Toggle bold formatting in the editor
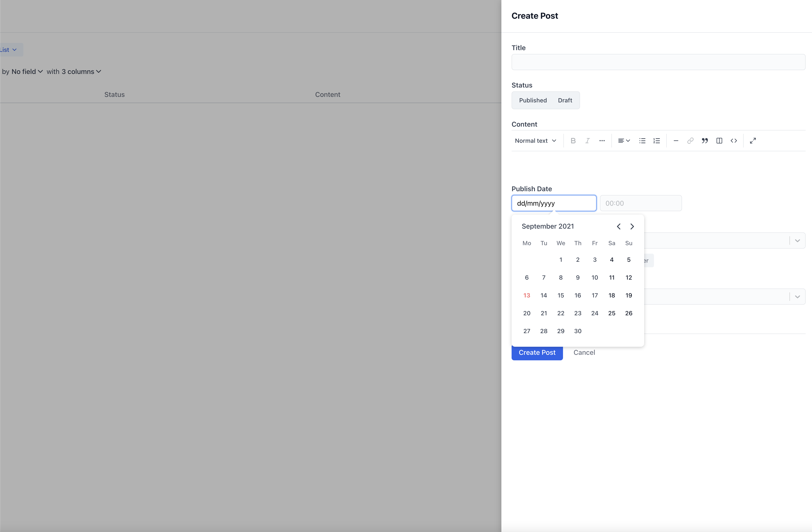Screen dimensions: 812x532 coord(573,141)
